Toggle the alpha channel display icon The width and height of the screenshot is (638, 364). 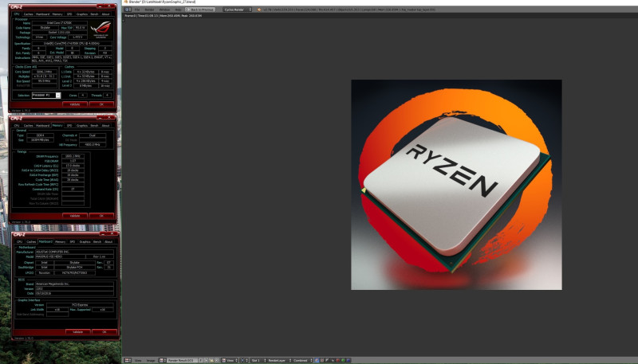click(327, 360)
